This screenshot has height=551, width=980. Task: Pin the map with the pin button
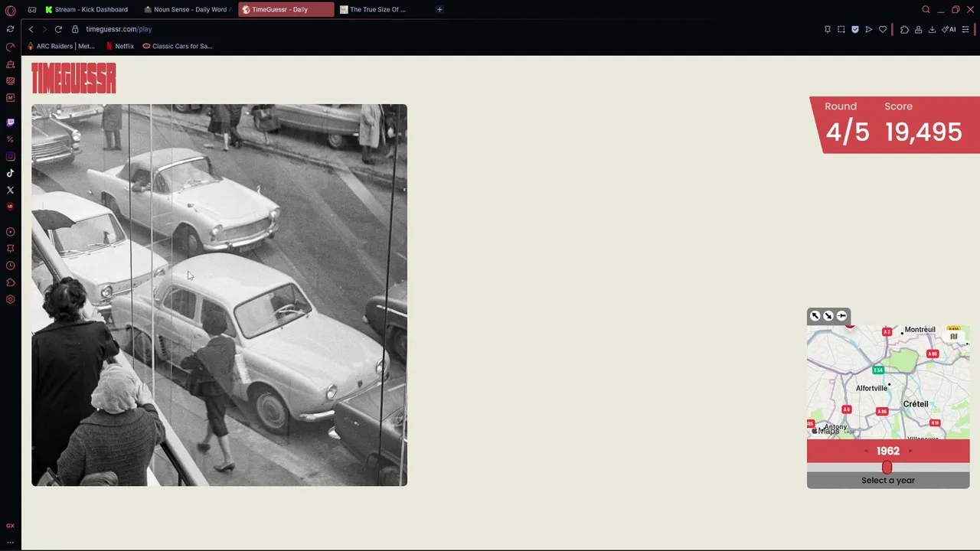[x=841, y=316]
